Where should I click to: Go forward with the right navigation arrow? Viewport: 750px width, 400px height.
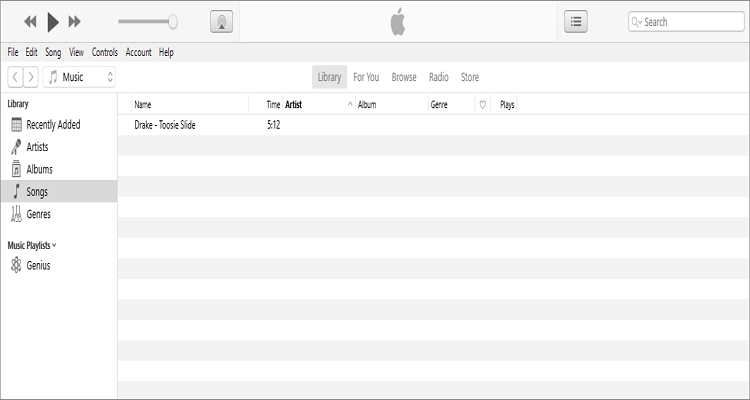pyautogui.click(x=31, y=77)
